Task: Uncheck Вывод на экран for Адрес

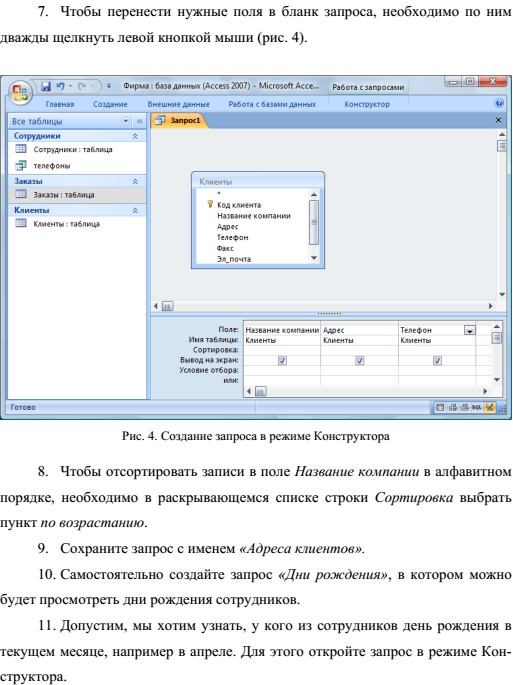Action: pyautogui.click(x=360, y=360)
